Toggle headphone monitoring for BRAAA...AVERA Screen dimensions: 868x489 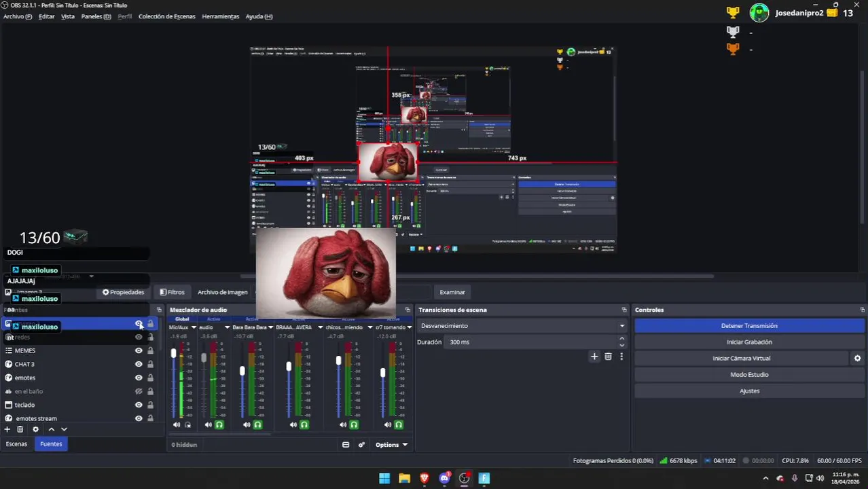click(304, 425)
